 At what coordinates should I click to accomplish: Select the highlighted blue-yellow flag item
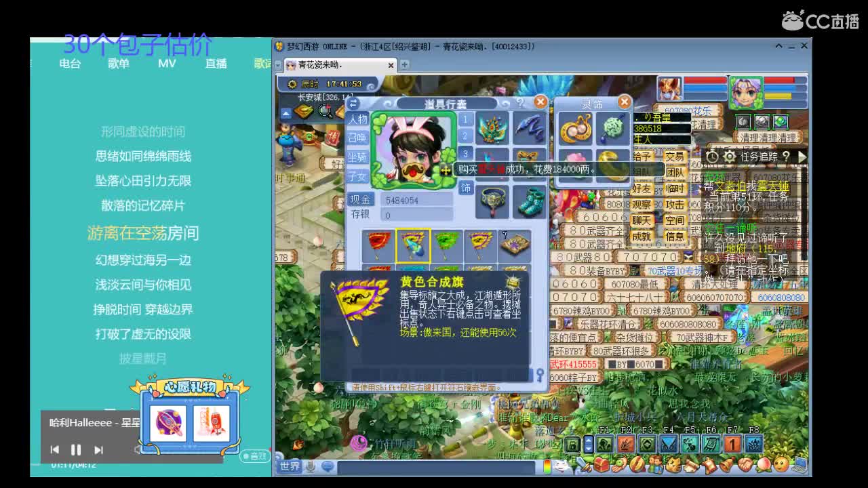click(x=413, y=245)
